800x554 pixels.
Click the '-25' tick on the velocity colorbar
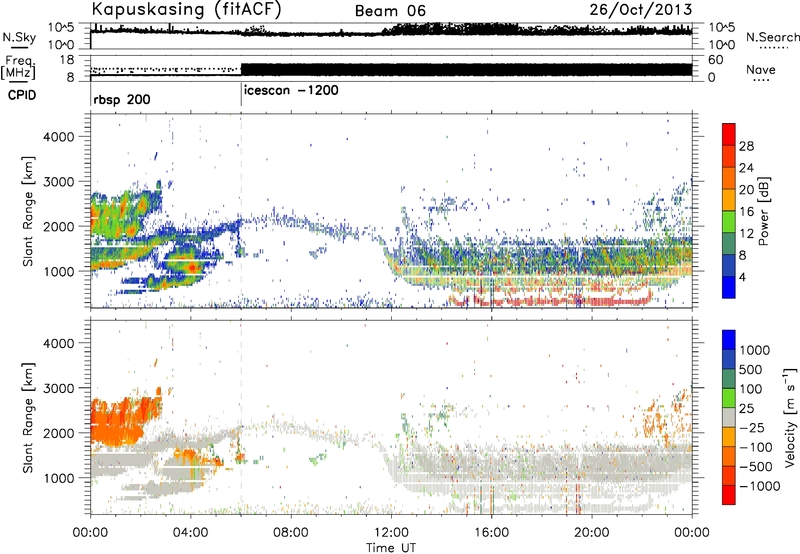(x=751, y=427)
